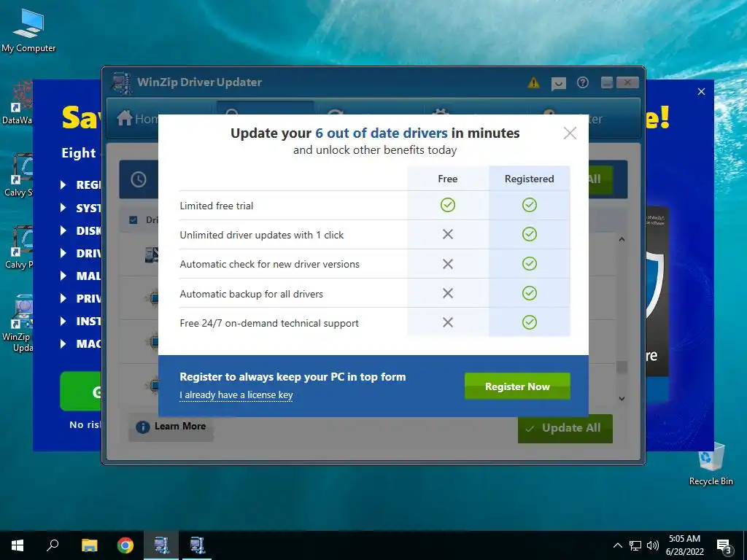The width and height of the screenshot is (747, 560).
Task: Click the Free column header
Action: click(448, 179)
